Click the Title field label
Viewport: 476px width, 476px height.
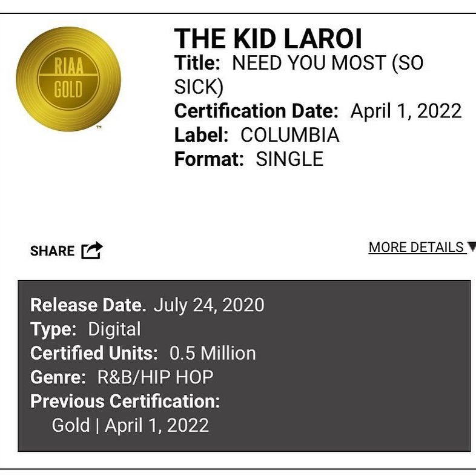(x=197, y=63)
